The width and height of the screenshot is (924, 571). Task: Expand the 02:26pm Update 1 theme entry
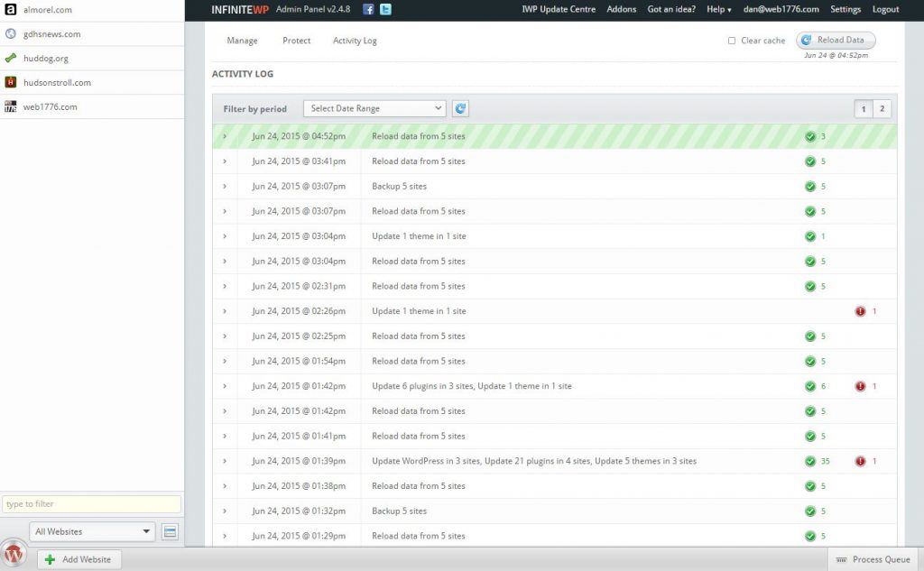[x=225, y=311]
